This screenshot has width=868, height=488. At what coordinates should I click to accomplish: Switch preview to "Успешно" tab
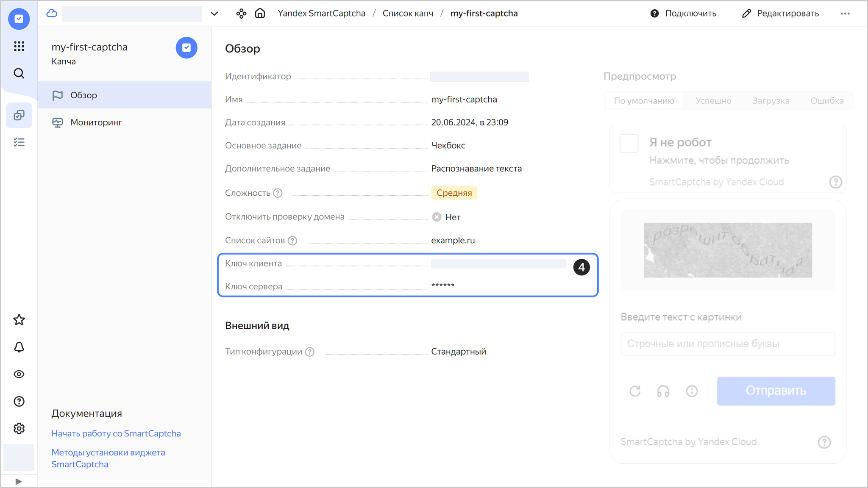[713, 101]
